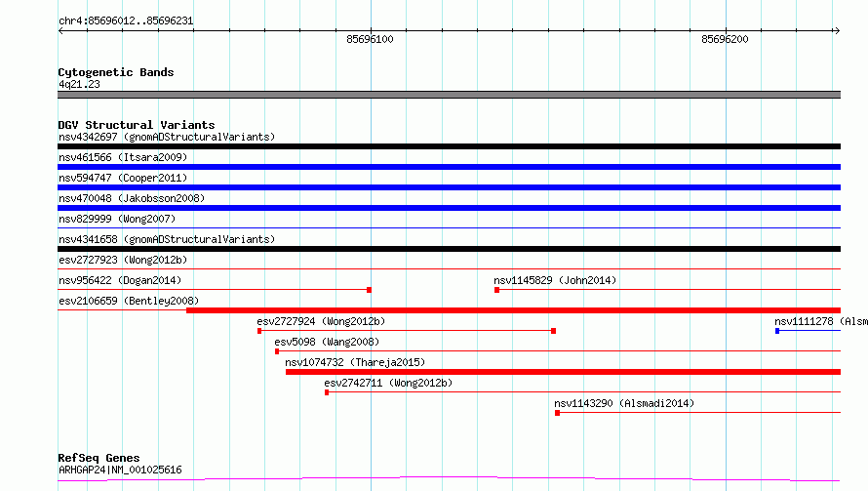Click the chr4:85696012..85696231 region label
This screenshot has height=491, width=868.
[126, 20]
